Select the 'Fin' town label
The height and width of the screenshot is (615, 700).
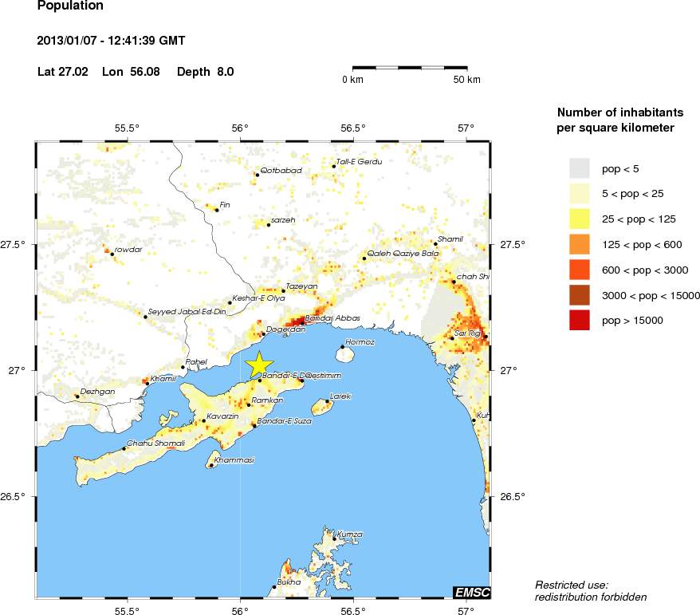tap(225, 204)
